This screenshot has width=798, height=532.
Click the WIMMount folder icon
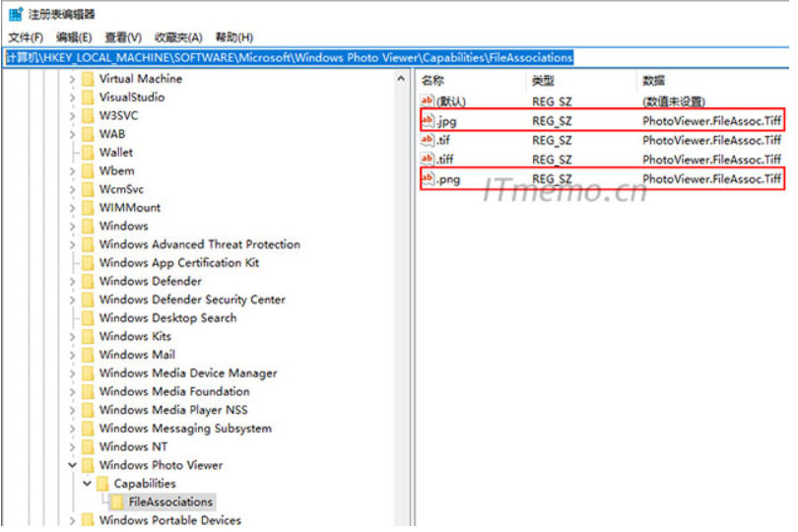pos(88,208)
